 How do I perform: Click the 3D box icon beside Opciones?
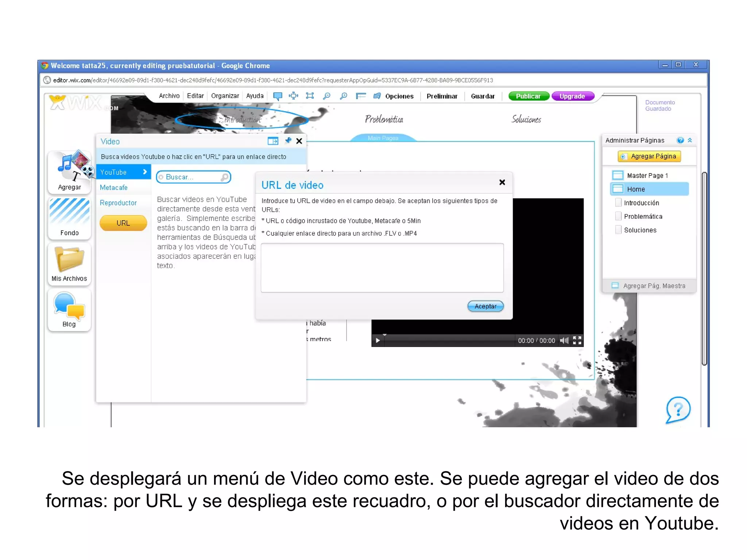pyautogui.click(x=377, y=96)
